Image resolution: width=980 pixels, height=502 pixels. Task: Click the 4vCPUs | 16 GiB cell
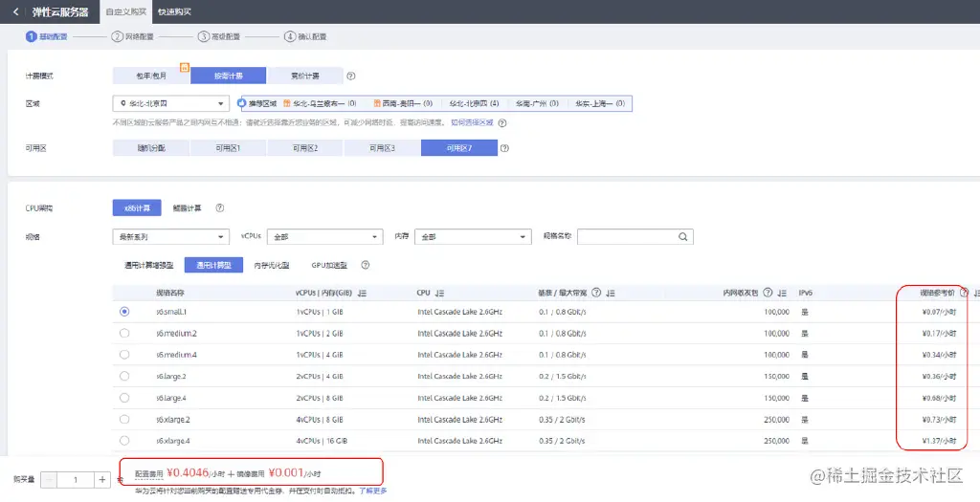tap(322, 441)
